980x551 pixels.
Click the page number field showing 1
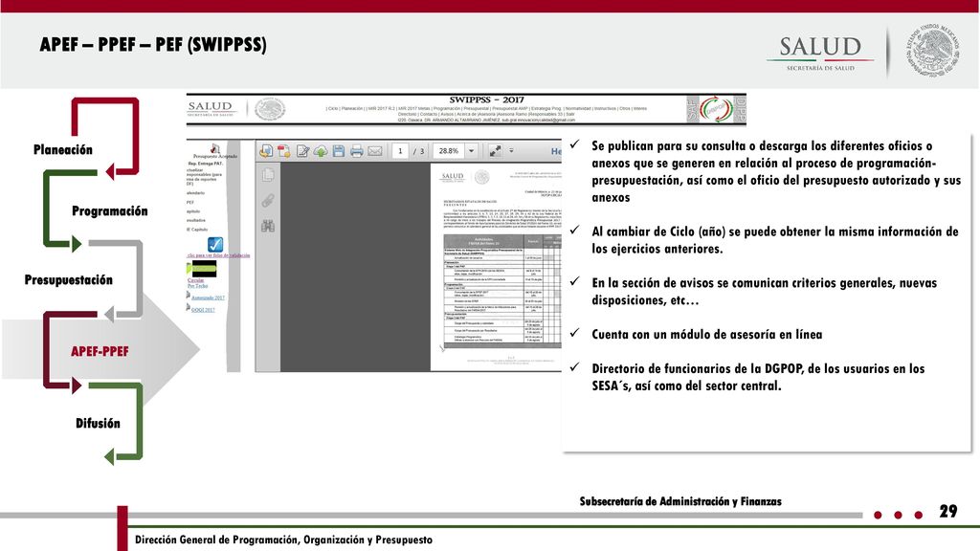tap(400, 150)
